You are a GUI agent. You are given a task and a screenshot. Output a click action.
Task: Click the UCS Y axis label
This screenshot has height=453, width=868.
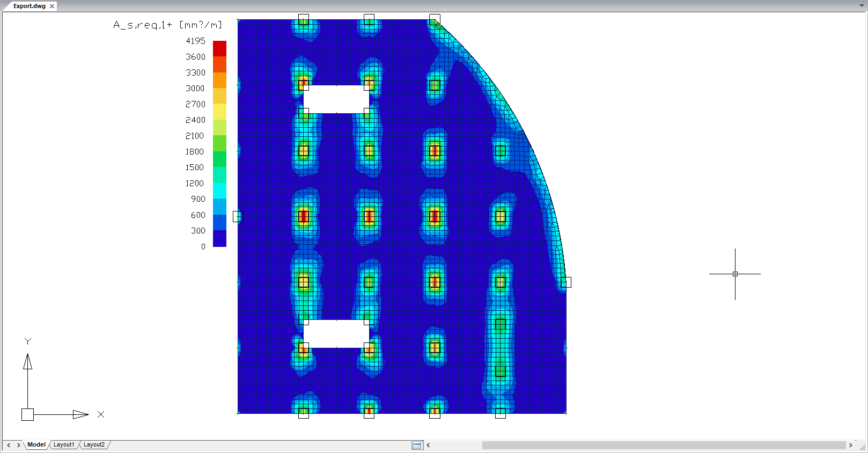28,341
